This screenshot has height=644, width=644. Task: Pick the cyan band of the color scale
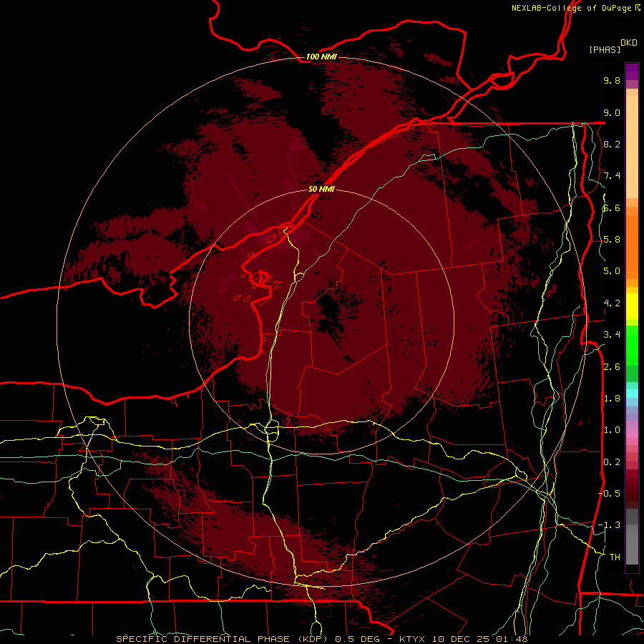click(632, 393)
